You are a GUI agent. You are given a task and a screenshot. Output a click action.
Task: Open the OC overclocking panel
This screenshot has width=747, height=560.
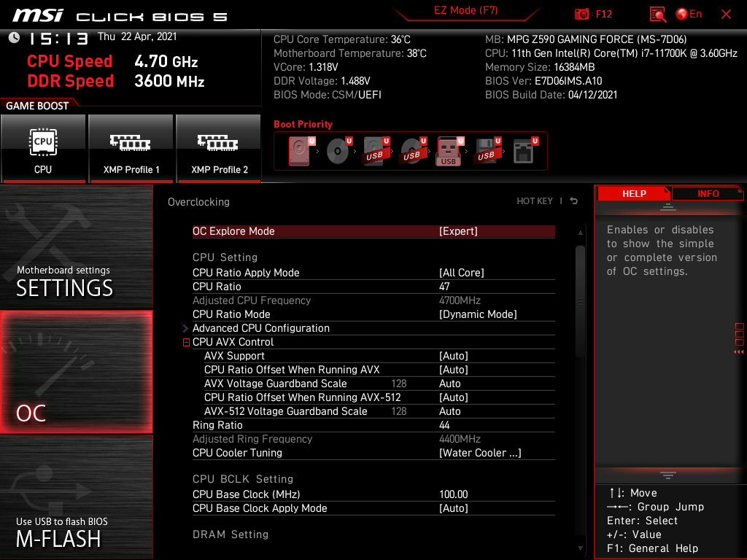[76, 373]
